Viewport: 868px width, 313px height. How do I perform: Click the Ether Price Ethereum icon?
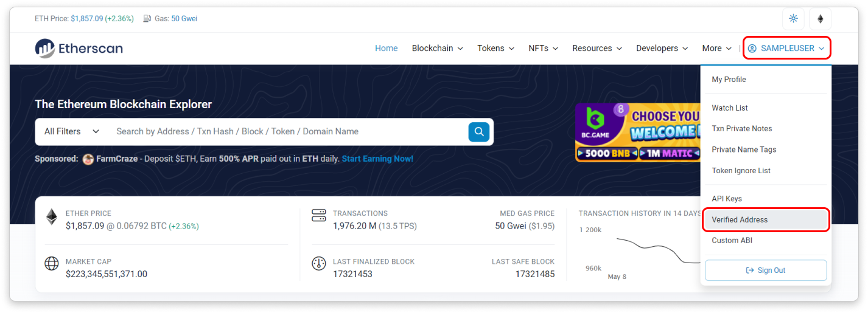[x=52, y=217]
